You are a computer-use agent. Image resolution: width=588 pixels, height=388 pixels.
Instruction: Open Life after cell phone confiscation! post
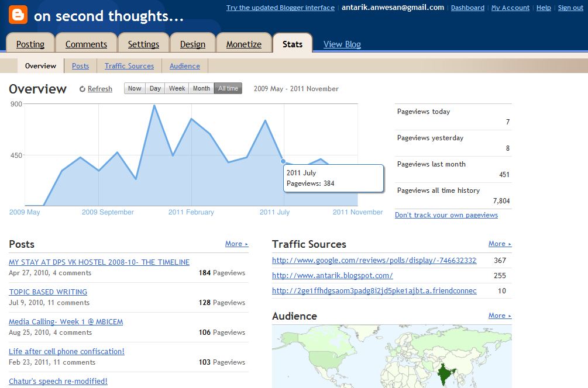click(x=67, y=352)
